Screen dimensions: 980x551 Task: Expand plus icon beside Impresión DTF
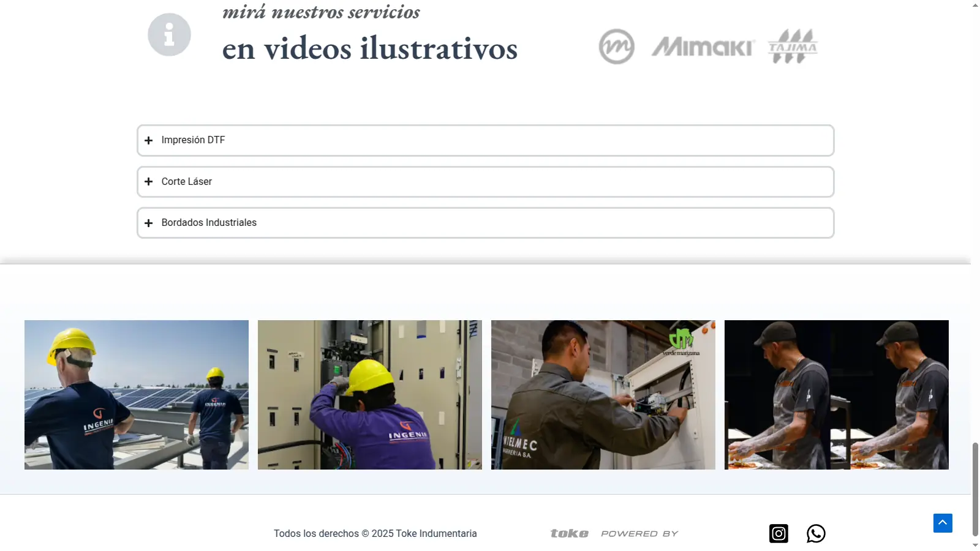148,140
